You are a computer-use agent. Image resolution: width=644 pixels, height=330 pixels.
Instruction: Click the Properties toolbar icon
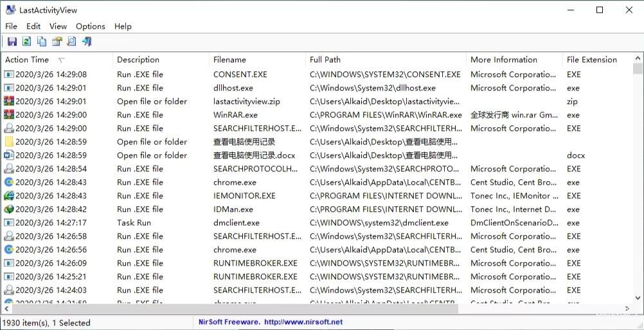[x=57, y=42]
